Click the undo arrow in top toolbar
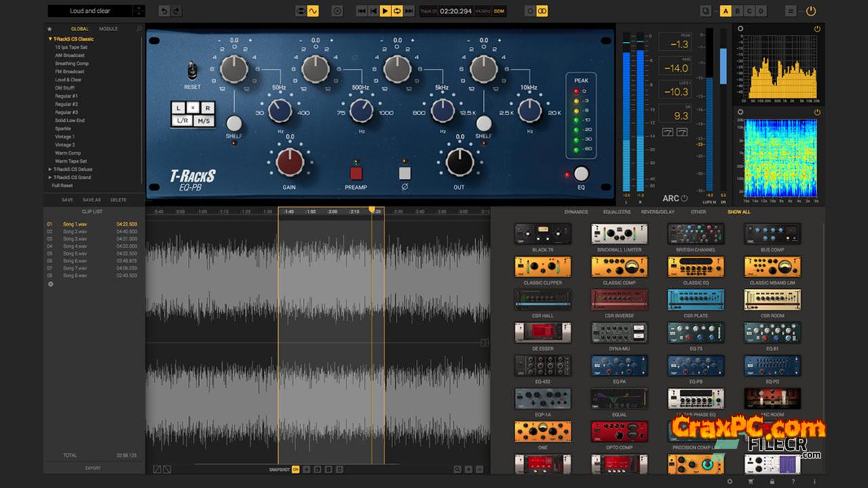The width and height of the screenshot is (868, 488). click(x=163, y=11)
